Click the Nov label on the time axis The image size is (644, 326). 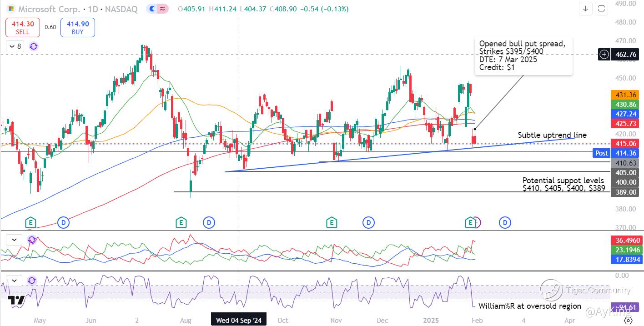pyautogui.click(x=336, y=320)
